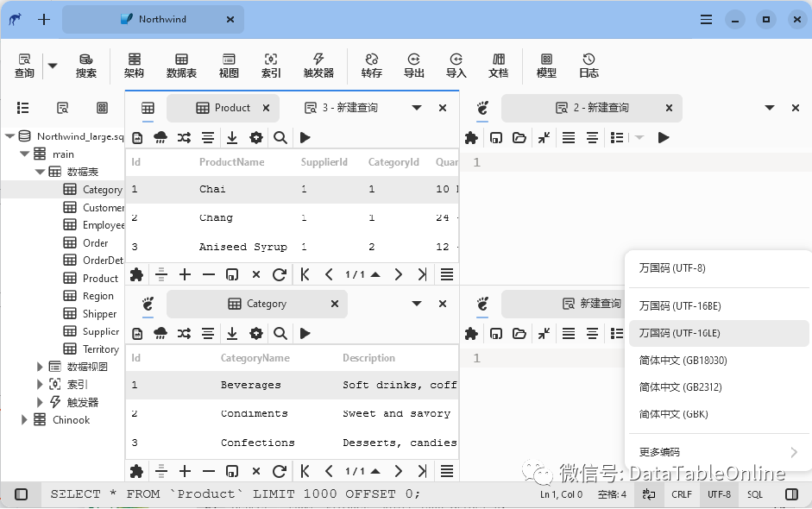
Task: Open tab list dropdown of Category panel
Action: (417, 304)
